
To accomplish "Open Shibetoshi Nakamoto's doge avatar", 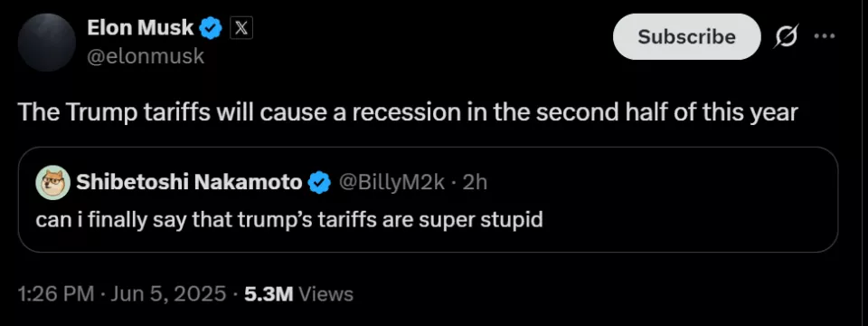I will pos(53,182).
